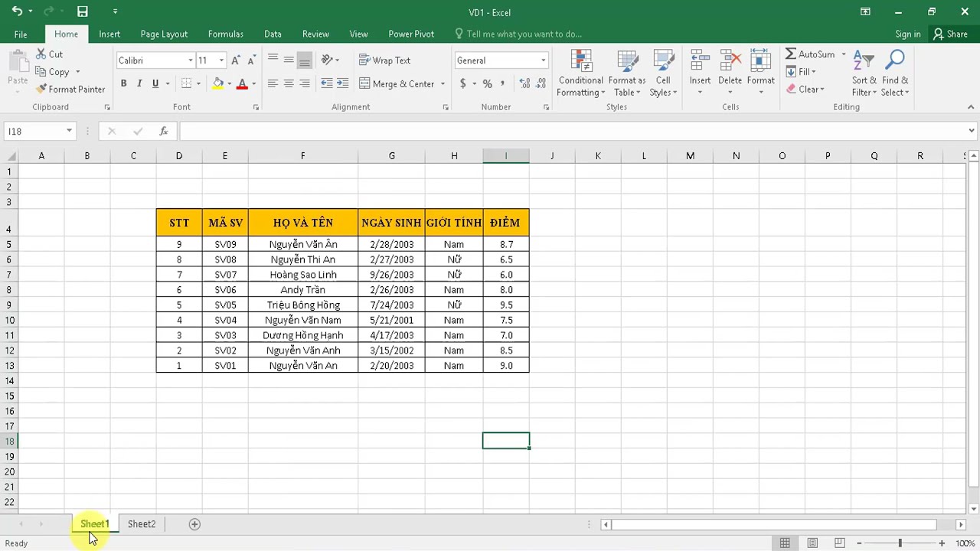Expand the Merge & Center dropdown arrow
Viewport: 980px width, 551px height.
[x=443, y=84]
